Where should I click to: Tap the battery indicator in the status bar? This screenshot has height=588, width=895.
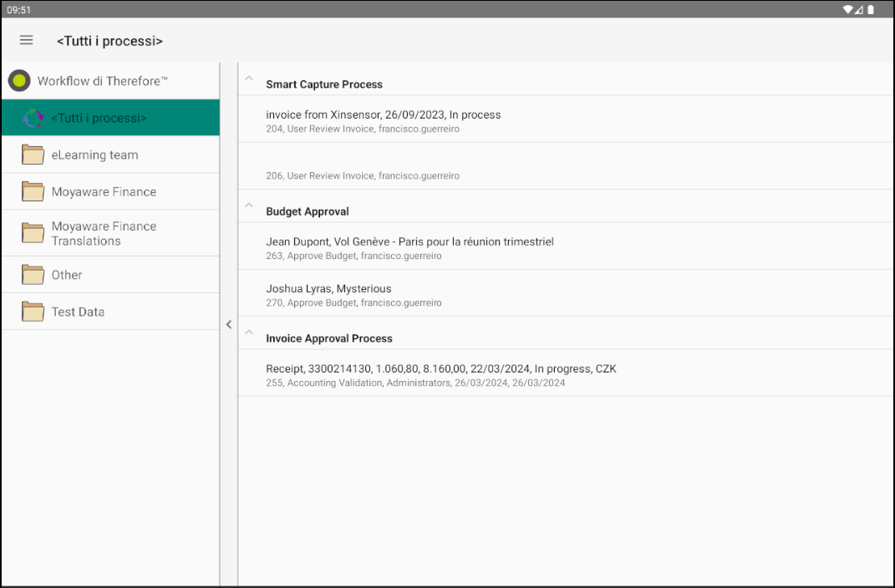click(x=872, y=10)
